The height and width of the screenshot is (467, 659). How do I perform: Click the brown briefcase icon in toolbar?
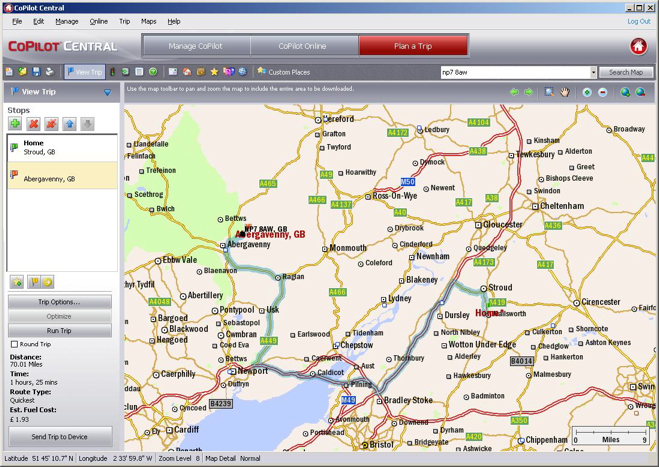click(x=200, y=72)
